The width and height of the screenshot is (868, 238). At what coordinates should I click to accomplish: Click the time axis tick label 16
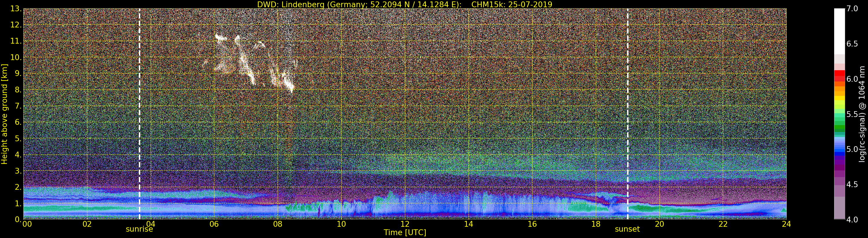point(532,224)
